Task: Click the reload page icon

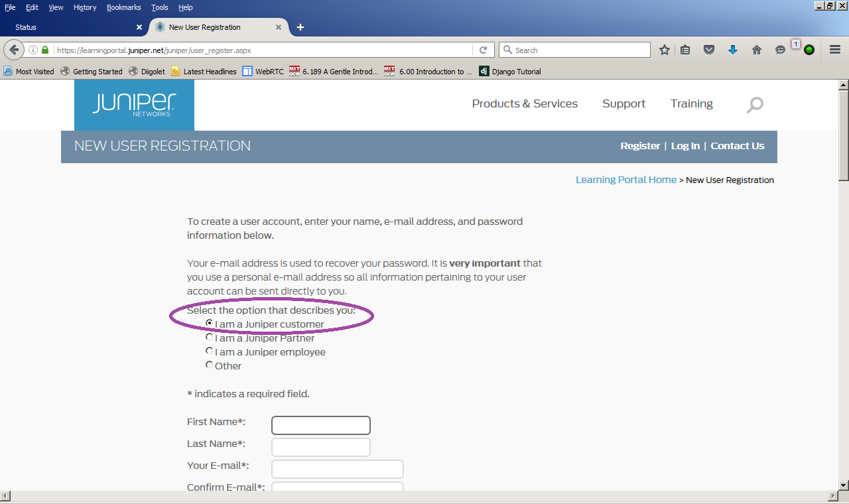Action: 484,50
